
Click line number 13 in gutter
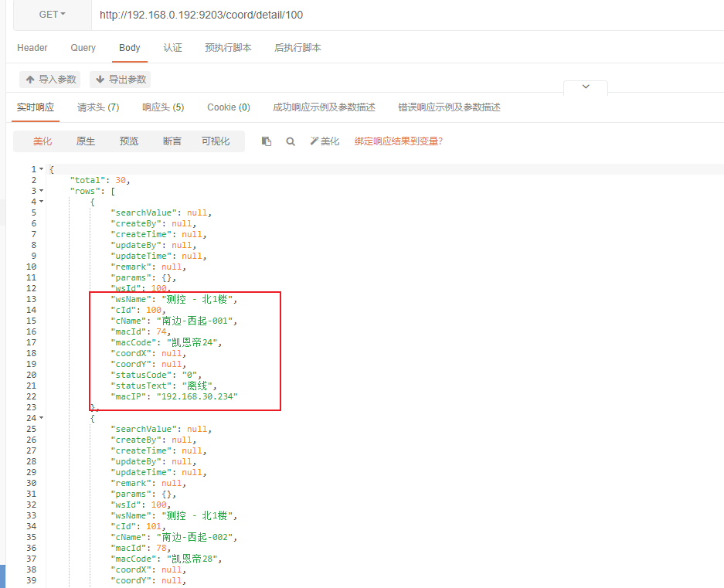31,299
